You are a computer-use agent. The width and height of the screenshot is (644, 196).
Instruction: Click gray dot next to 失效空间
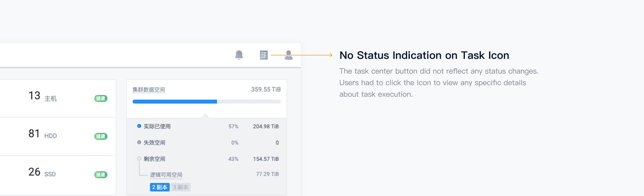point(139,142)
